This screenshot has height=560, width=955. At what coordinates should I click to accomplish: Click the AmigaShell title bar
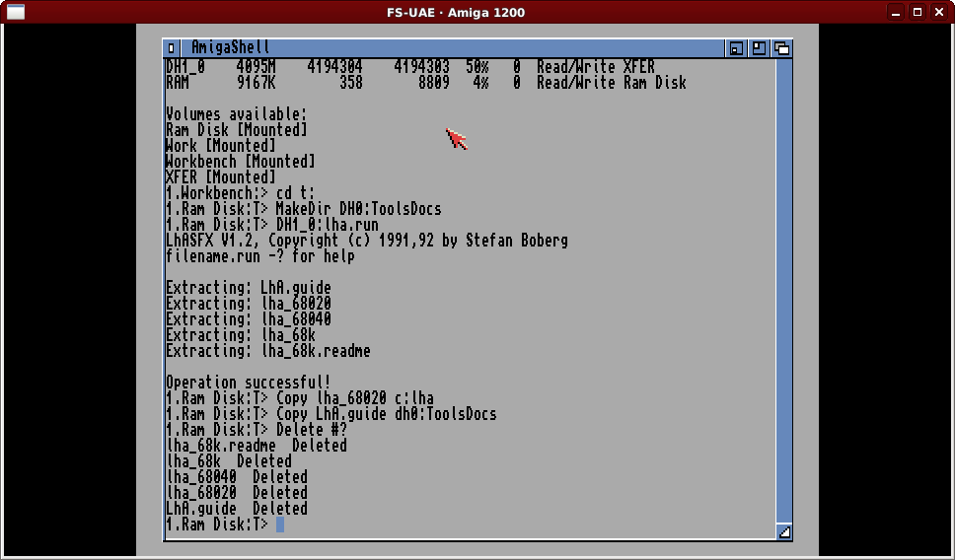click(x=451, y=48)
